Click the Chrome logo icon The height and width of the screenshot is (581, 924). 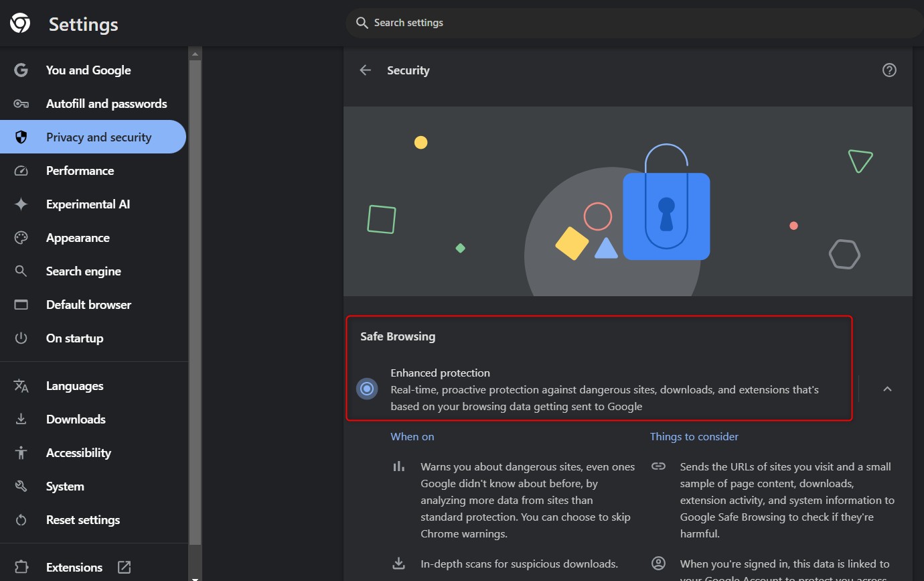[20, 24]
